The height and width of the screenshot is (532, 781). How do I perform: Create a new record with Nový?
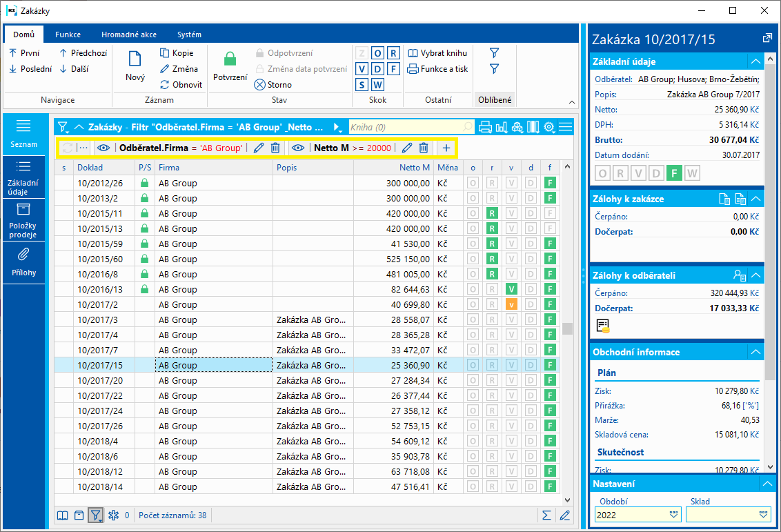coord(135,66)
